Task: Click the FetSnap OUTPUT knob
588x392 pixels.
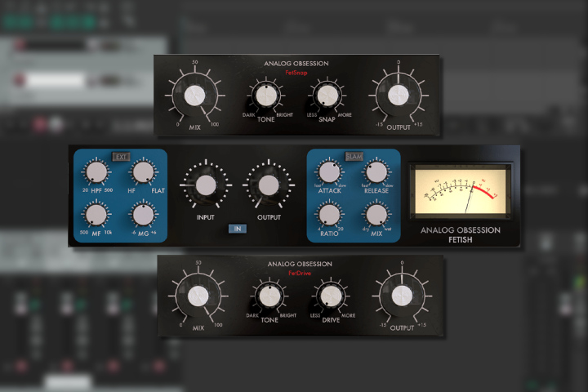Action: (398, 96)
